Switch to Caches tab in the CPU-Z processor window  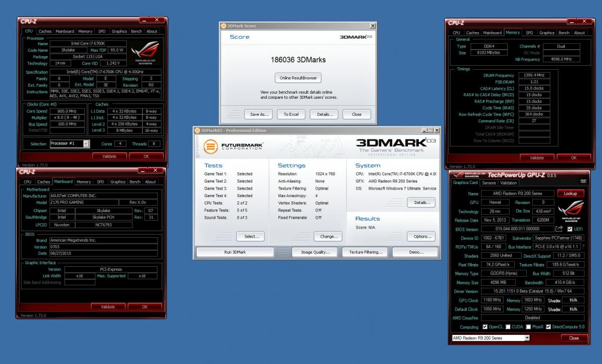pyautogui.click(x=45, y=31)
